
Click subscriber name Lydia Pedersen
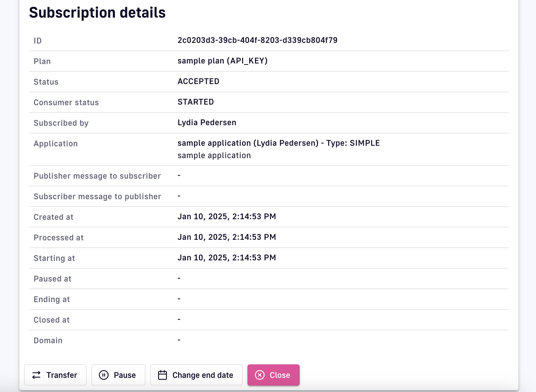(x=207, y=123)
